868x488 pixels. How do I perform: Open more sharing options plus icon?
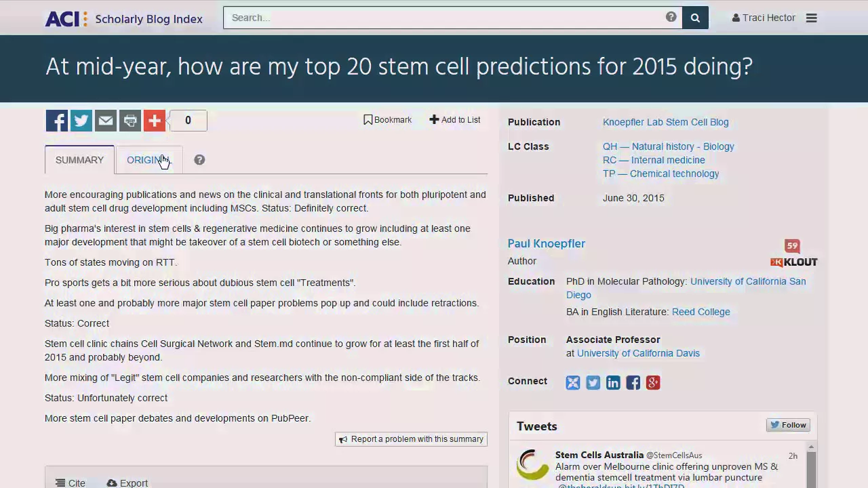[155, 121]
